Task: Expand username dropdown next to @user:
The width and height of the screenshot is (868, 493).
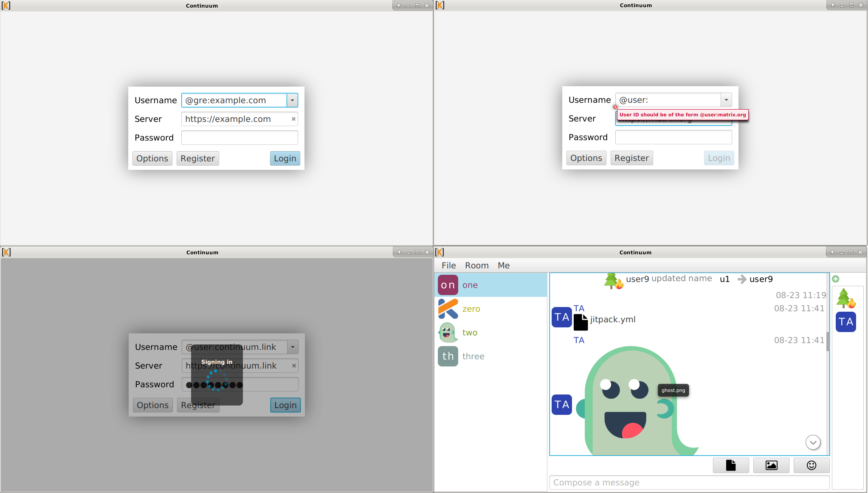Action: coord(726,100)
